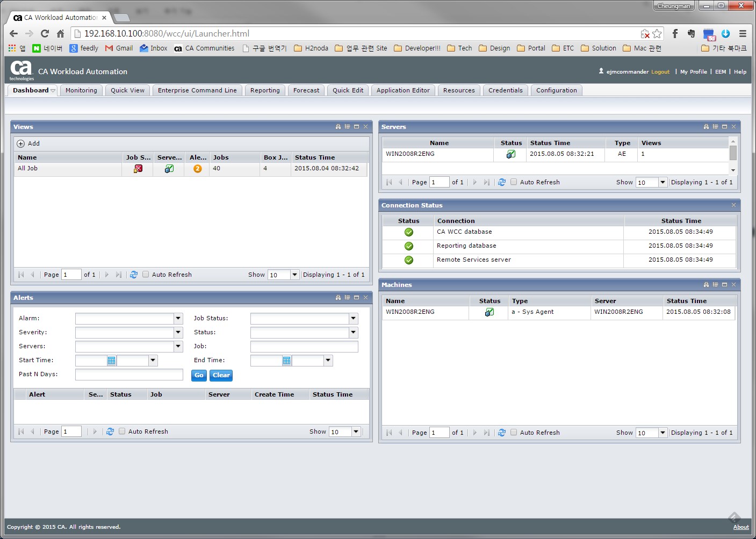Open the My Profile link
This screenshot has height=539, width=756.
coord(694,72)
